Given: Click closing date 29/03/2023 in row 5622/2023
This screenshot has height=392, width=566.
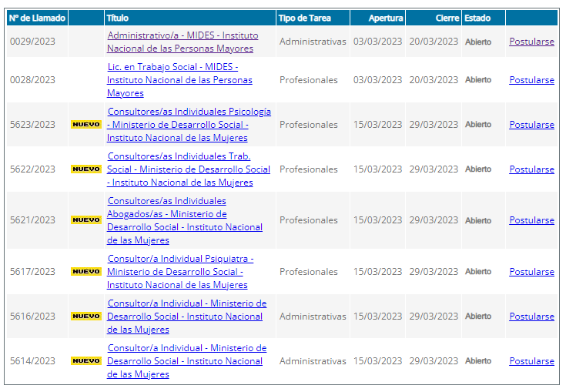Looking at the screenshot, I should [x=434, y=169].
